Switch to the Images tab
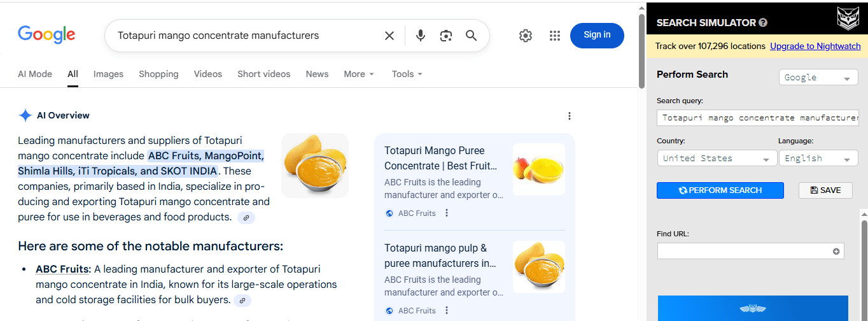Viewport: 868px width, 321px height. [x=108, y=74]
